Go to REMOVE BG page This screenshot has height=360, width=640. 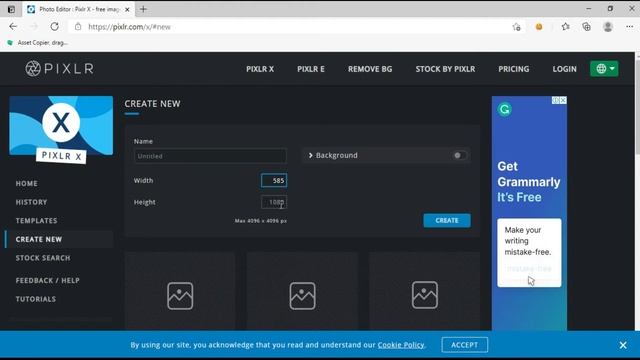pos(370,69)
